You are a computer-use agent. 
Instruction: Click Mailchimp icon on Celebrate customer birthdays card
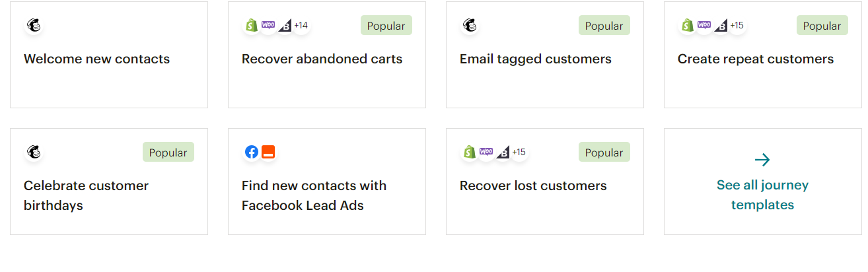[x=34, y=153]
